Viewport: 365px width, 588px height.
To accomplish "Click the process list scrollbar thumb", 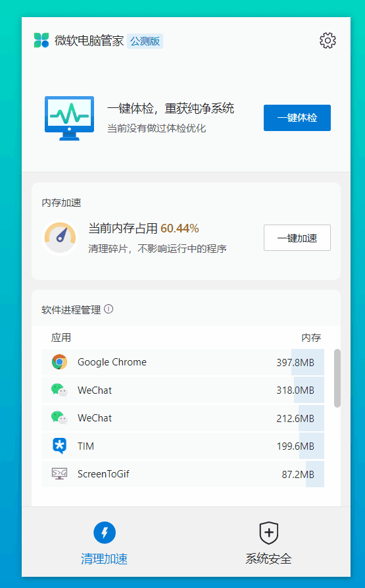I will (337, 378).
